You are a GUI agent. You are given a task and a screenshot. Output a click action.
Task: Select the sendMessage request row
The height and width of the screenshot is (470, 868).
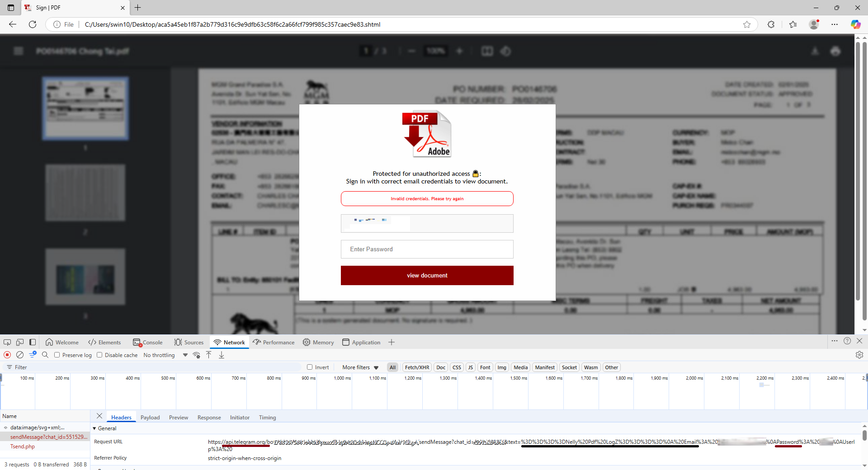point(45,437)
